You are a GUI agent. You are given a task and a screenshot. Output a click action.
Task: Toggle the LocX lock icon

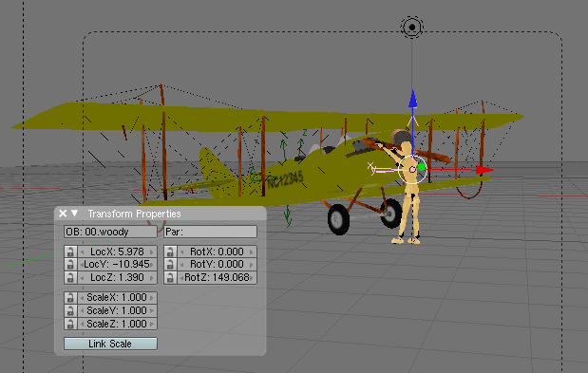[x=70, y=252]
